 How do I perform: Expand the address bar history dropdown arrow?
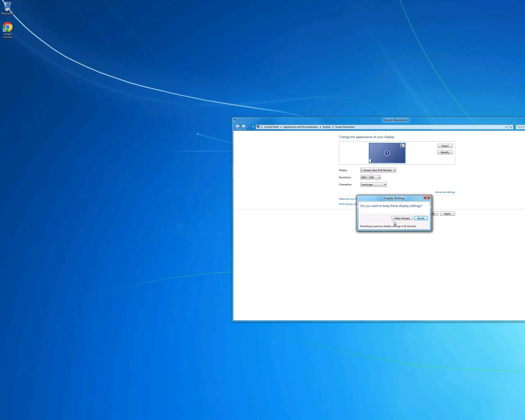pyautogui.click(x=506, y=127)
